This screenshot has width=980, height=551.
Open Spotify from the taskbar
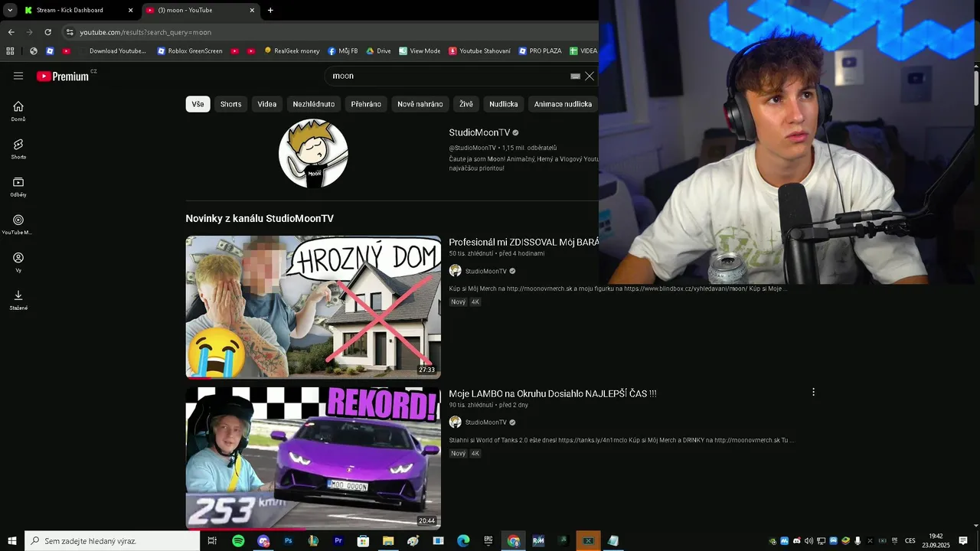238,541
